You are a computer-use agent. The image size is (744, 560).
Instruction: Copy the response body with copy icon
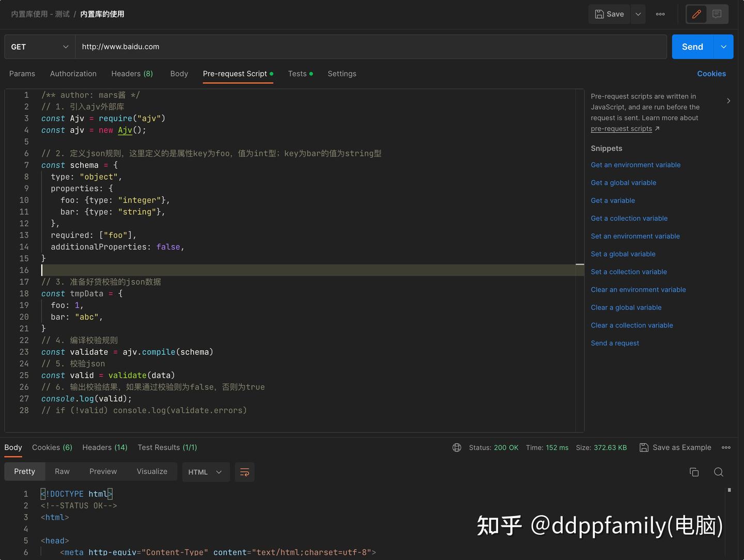694,472
